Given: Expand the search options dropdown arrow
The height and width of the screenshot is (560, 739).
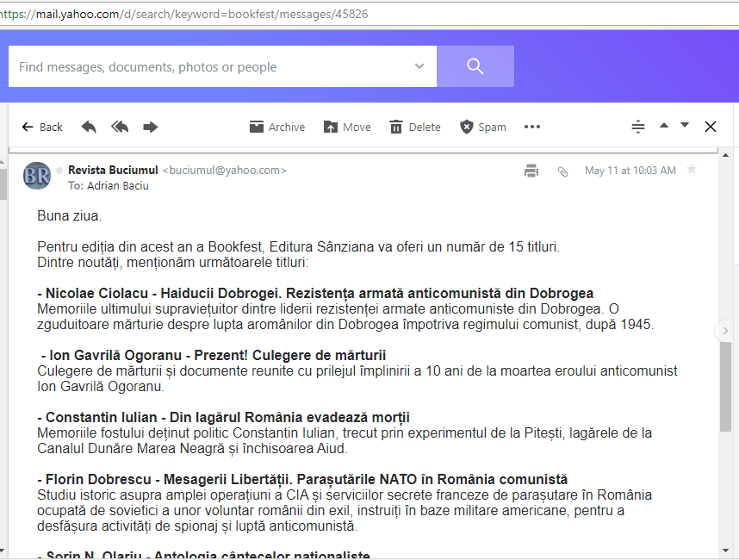Looking at the screenshot, I should (419, 66).
